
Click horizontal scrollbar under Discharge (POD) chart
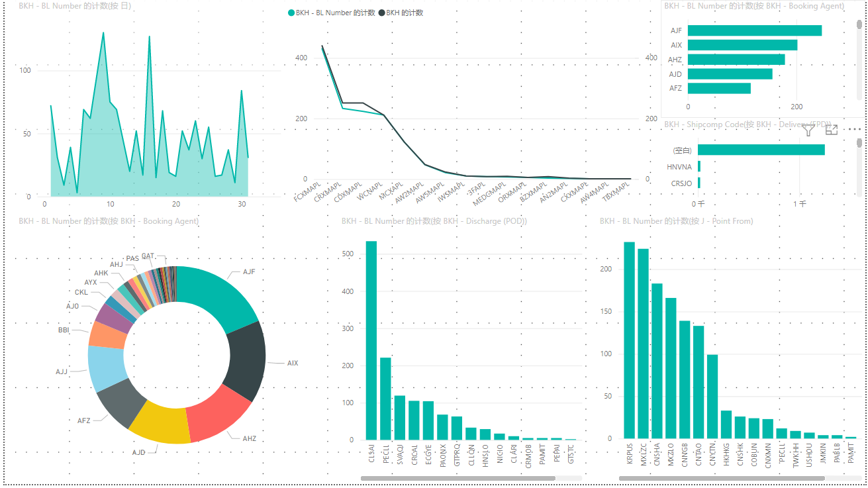tap(458, 477)
